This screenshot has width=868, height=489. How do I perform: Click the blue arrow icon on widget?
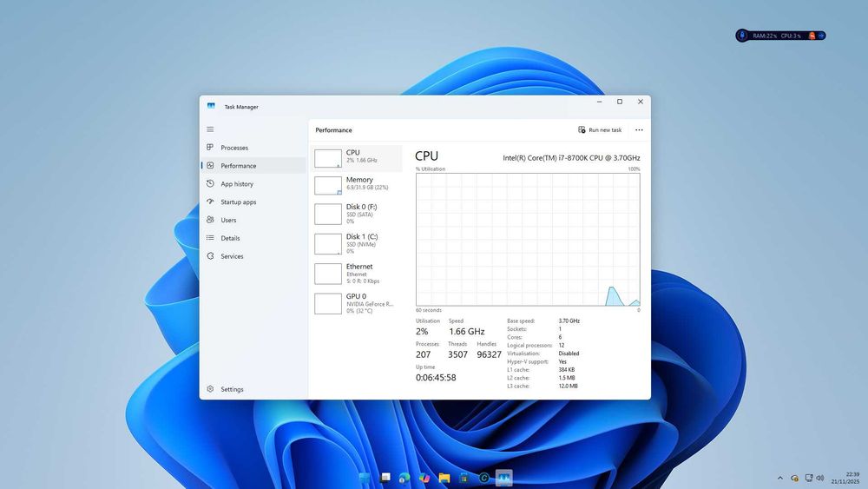821,36
